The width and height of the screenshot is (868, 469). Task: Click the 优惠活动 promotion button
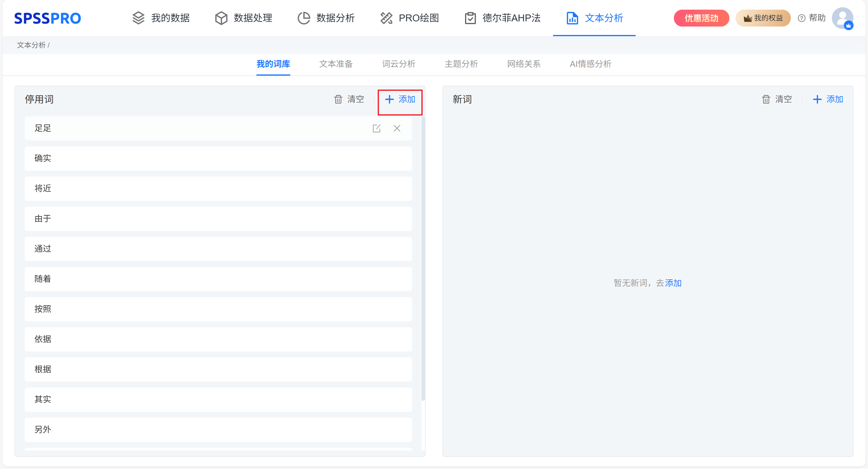coord(701,18)
